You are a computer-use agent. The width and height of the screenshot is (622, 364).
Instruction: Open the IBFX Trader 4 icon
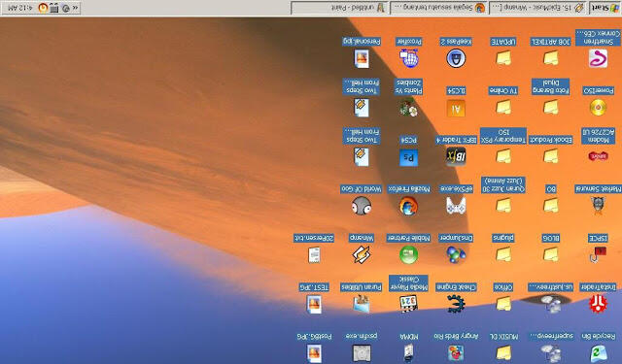tap(456, 156)
